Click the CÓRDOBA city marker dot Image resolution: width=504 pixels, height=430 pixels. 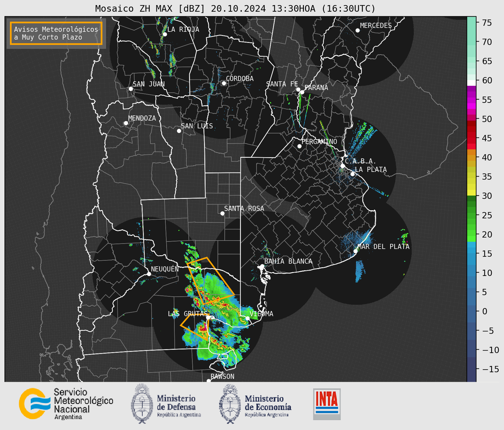pyautogui.click(x=224, y=83)
